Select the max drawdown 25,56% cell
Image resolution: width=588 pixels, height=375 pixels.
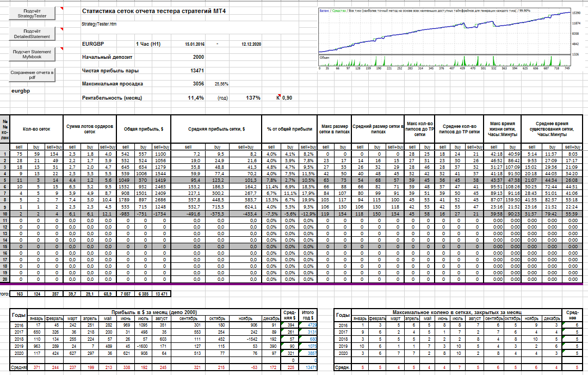pos(221,84)
